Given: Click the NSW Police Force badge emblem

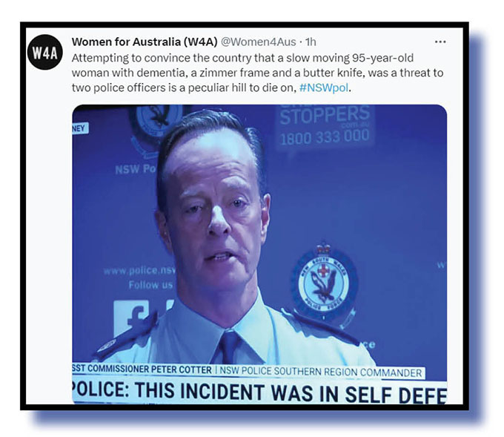Looking at the screenshot, I should tap(324, 280).
